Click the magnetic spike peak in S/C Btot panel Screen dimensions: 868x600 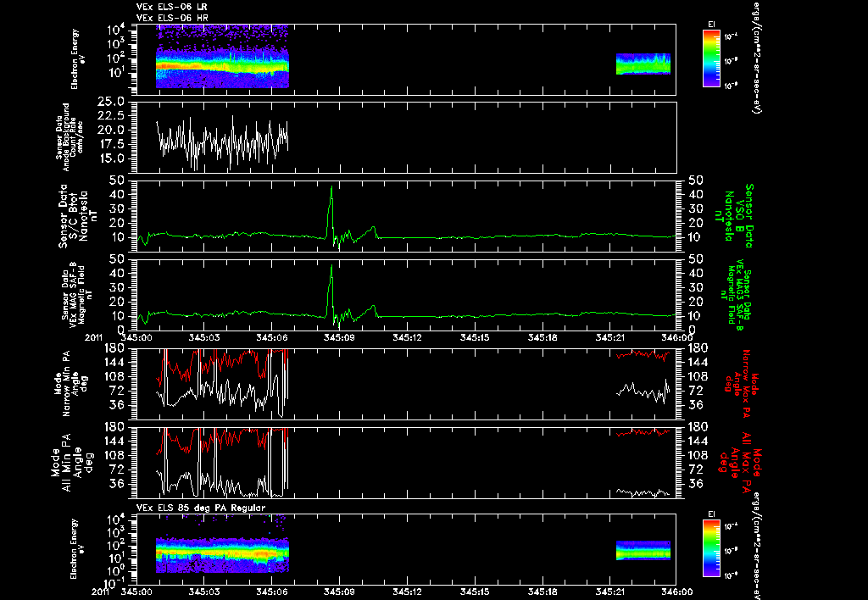pyautogui.click(x=331, y=187)
